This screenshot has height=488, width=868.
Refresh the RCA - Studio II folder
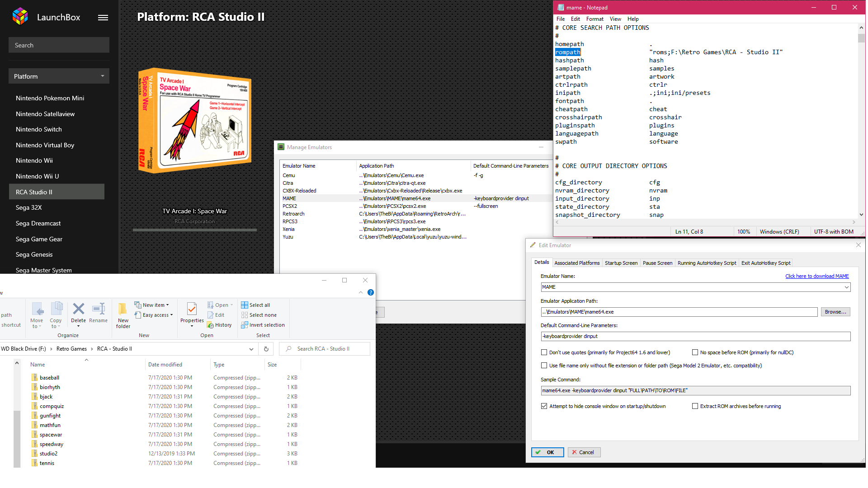coord(266,349)
